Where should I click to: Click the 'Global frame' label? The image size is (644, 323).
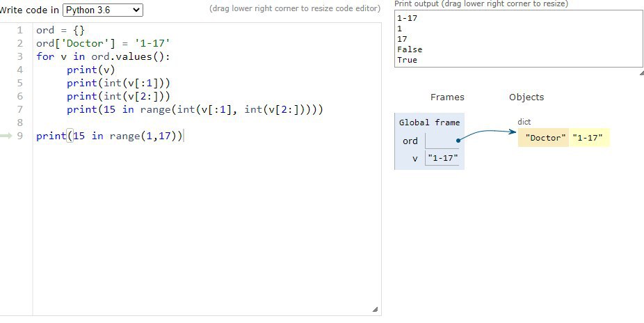429,123
